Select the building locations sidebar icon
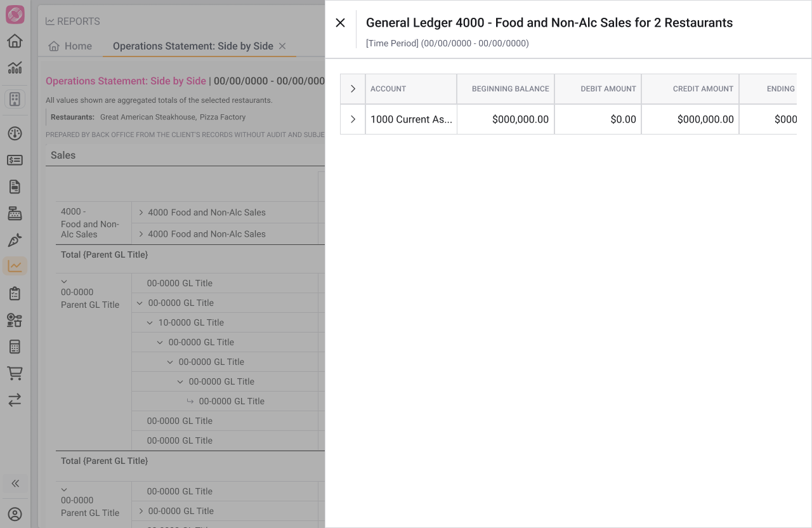This screenshot has height=528, width=812. 15,99
